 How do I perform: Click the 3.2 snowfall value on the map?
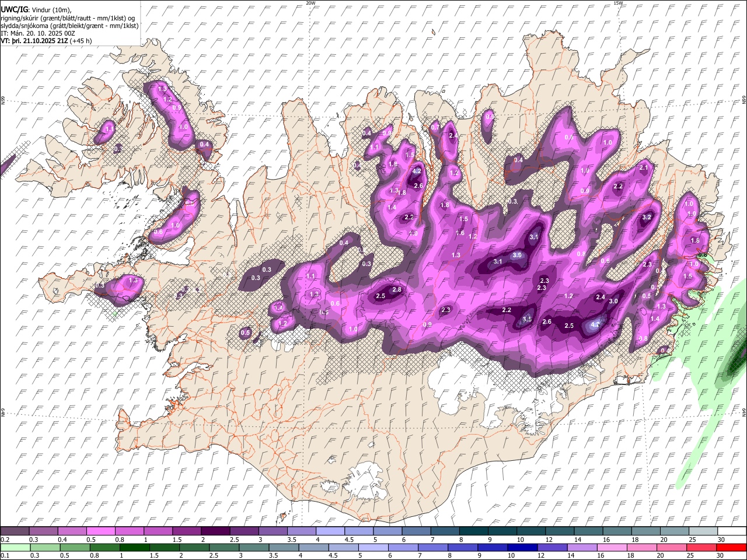coord(647,217)
